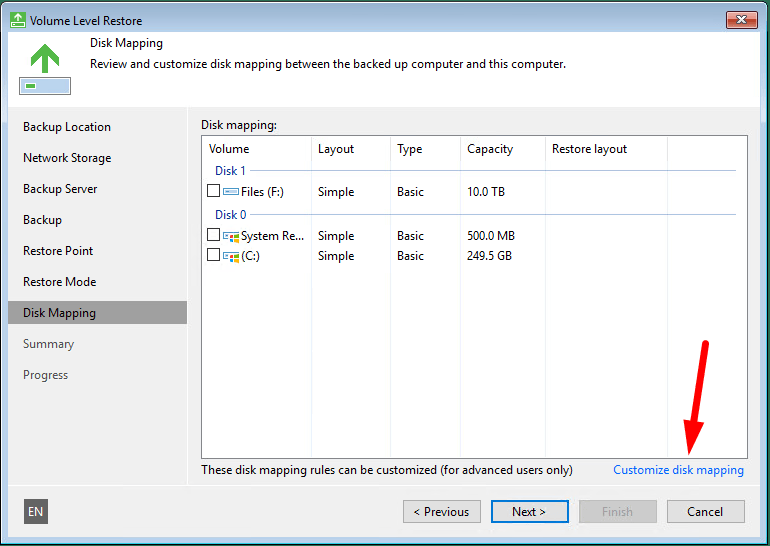770x546 pixels.
Task: Click the Type column header
Action: (x=410, y=149)
